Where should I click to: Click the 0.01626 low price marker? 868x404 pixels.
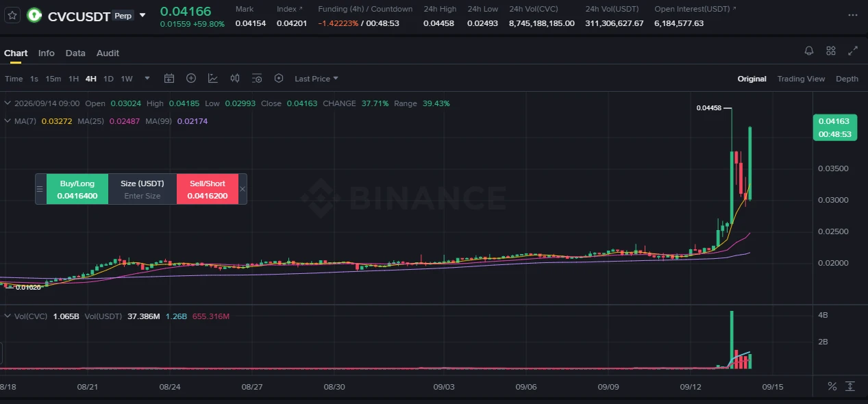click(x=28, y=287)
